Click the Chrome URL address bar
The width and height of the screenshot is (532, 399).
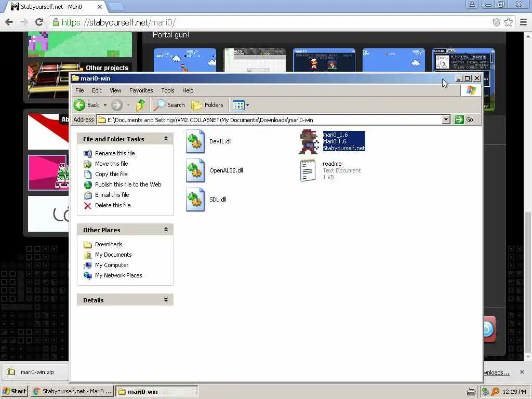271,22
